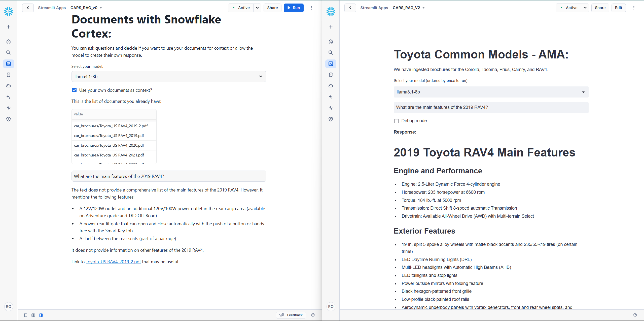
Task: Open Home icon in right window sidebar
Action: click(x=331, y=42)
